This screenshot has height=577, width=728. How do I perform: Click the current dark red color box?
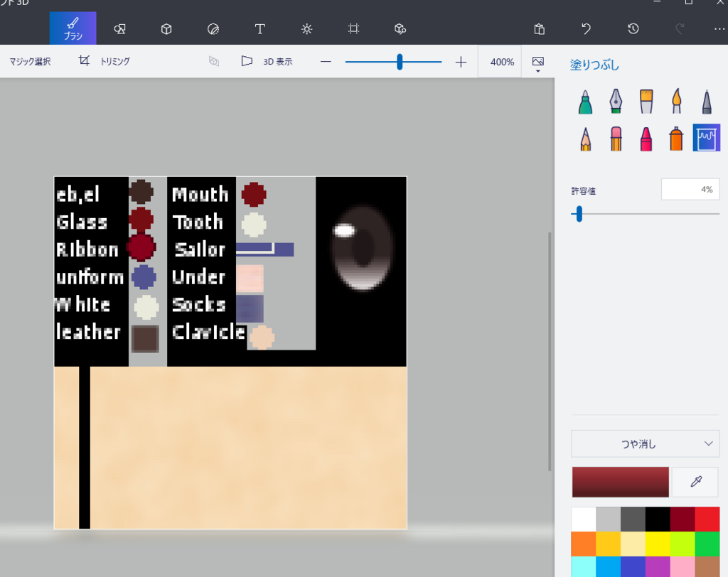tap(620, 482)
